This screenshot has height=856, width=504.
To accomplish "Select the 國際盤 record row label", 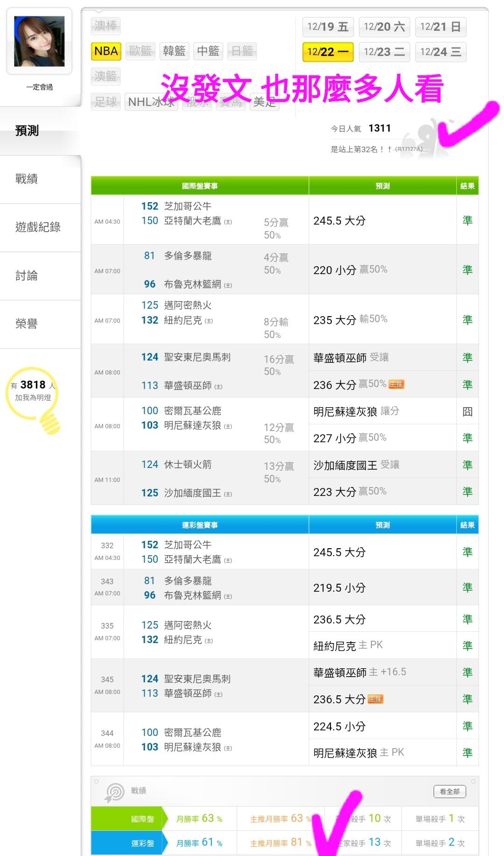I will point(142,819).
